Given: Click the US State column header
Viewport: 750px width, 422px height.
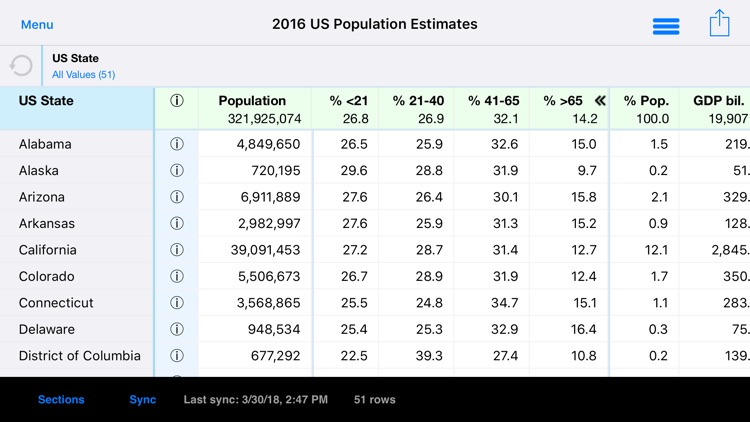Looking at the screenshot, I should [46, 100].
